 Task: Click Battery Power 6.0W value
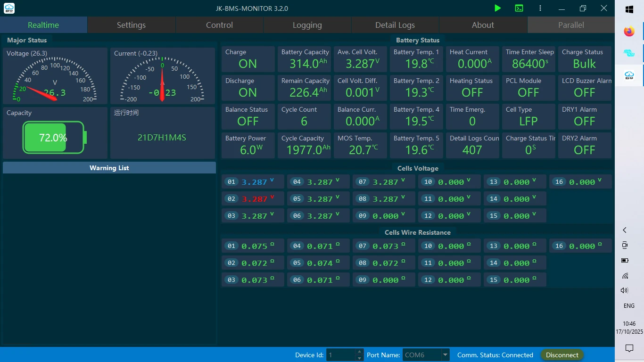pyautogui.click(x=251, y=150)
